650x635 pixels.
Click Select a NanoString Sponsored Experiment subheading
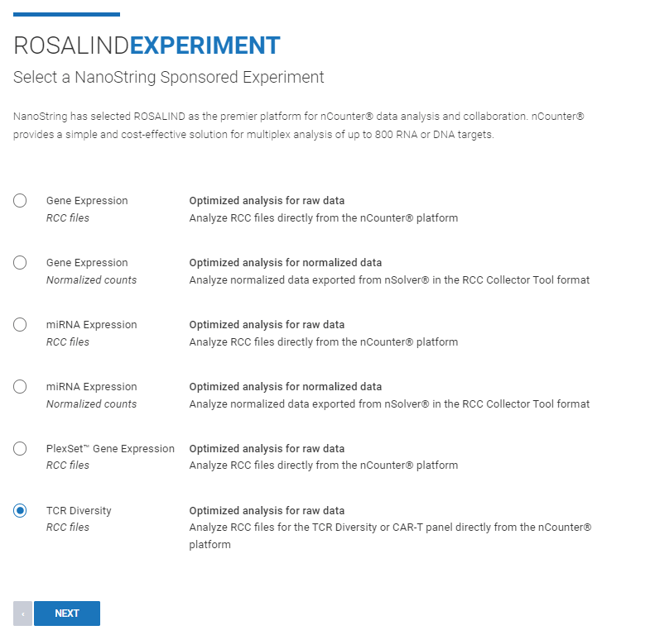[168, 77]
